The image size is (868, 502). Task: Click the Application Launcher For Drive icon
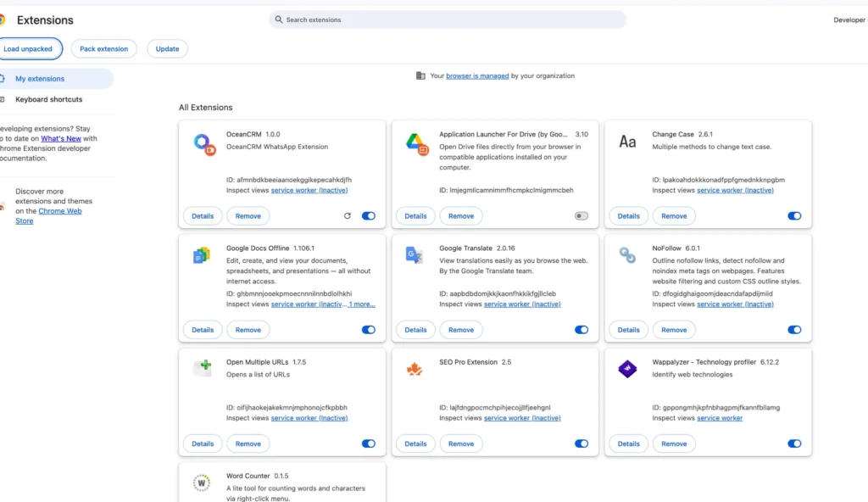click(416, 144)
